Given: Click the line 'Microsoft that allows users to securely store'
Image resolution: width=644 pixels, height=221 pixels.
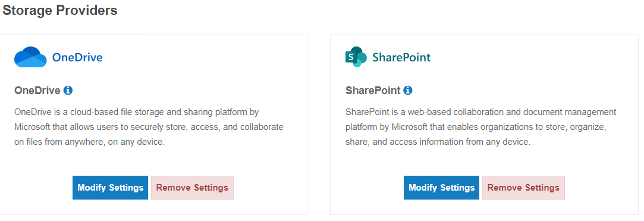Looking at the screenshot, I should (149, 127).
